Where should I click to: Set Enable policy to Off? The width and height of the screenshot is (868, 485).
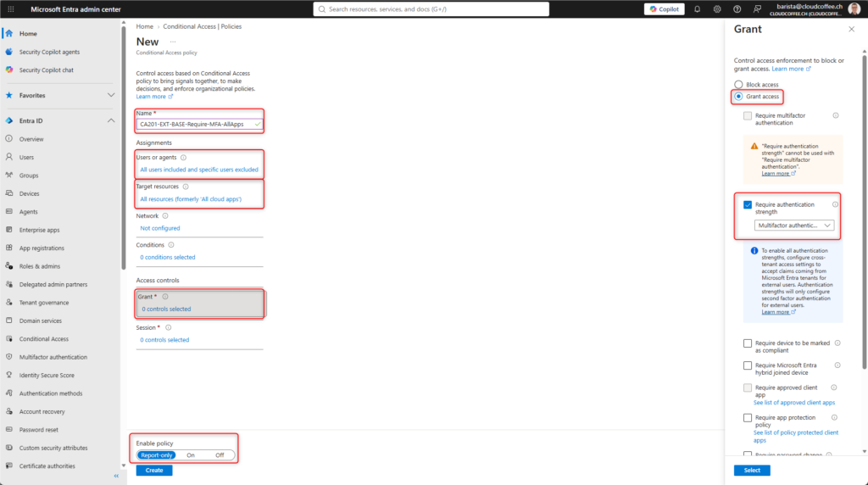click(220, 455)
